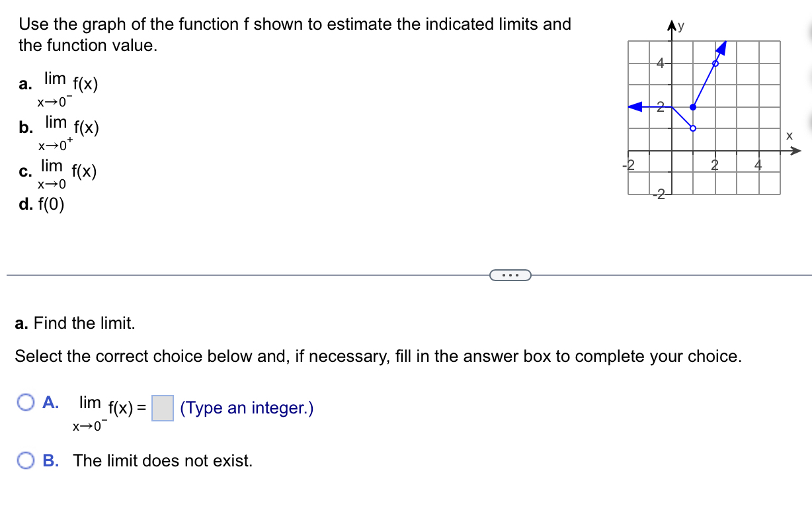Viewport: 812px width, 518px height.
Task: Select choice B, the limit does not exist
Action: pos(26,460)
